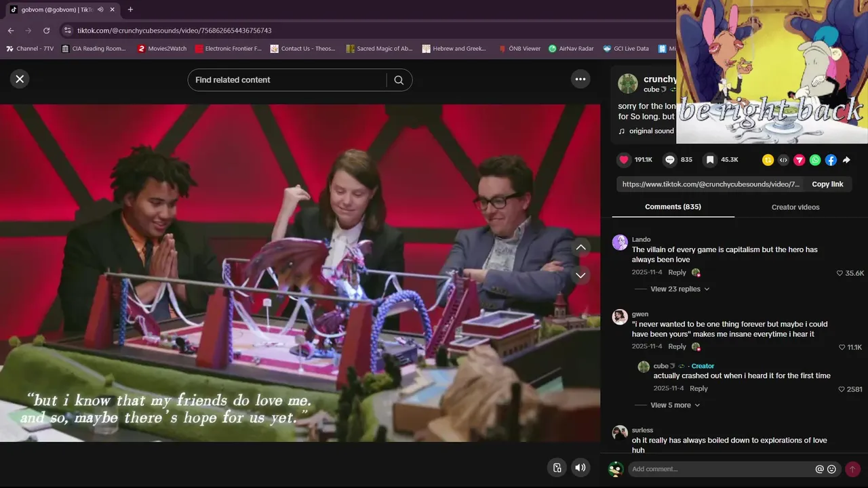
Task: Reload the page
Action: [46, 30]
